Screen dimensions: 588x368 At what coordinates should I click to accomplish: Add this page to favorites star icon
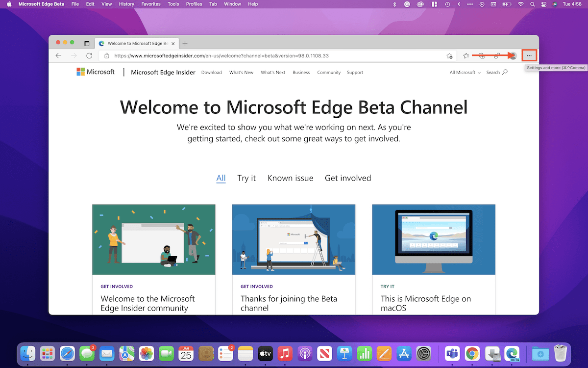tap(449, 56)
